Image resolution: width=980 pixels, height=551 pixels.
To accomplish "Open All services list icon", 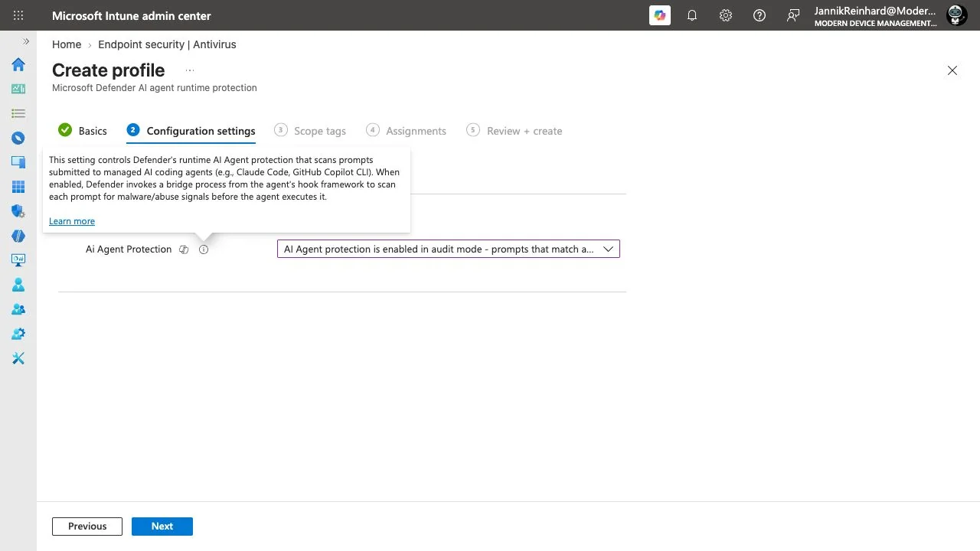I will pos(18,113).
